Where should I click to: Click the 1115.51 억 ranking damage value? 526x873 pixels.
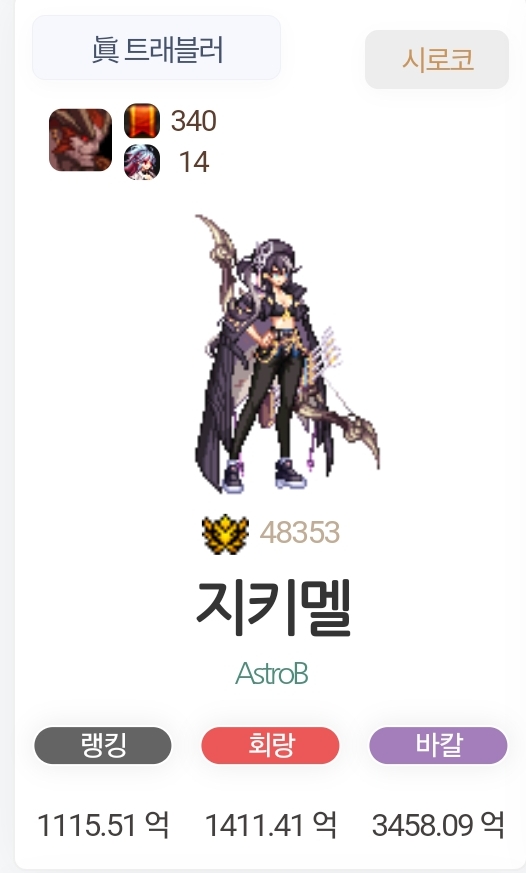point(103,825)
